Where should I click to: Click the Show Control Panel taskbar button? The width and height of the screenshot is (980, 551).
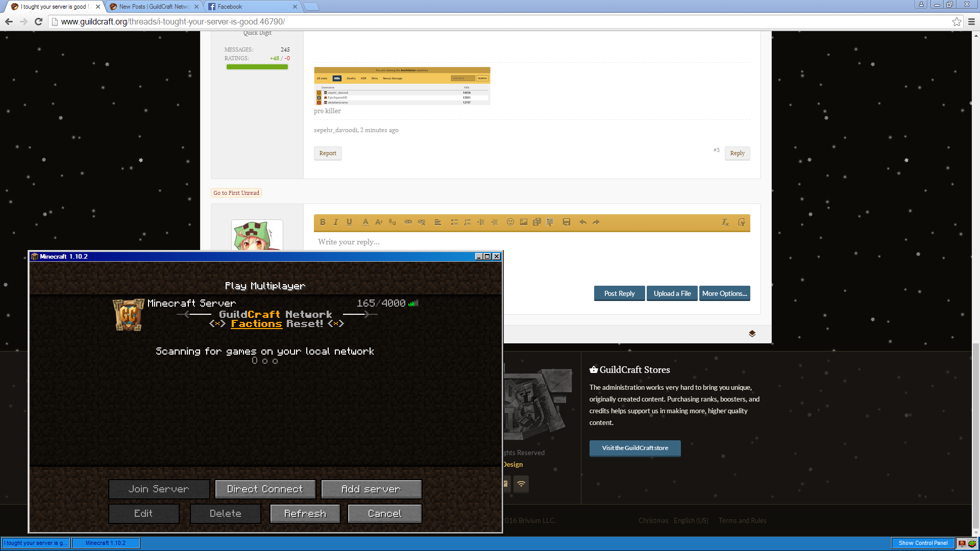923,543
